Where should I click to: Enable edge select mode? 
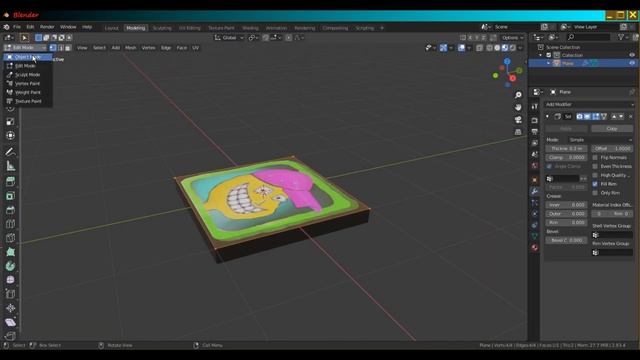pos(60,48)
